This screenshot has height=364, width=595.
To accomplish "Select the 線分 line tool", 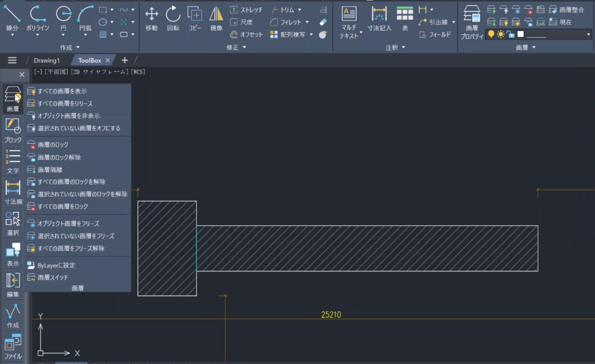I will 12,18.
